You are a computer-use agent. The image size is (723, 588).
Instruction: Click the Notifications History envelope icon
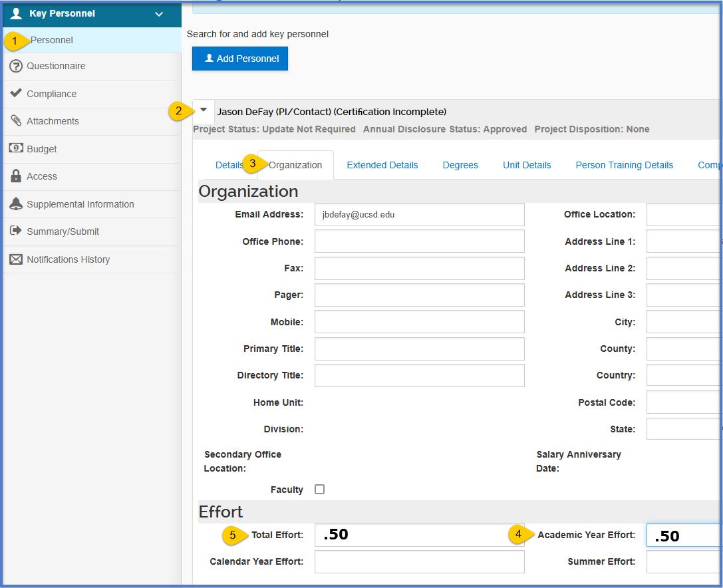point(16,259)
